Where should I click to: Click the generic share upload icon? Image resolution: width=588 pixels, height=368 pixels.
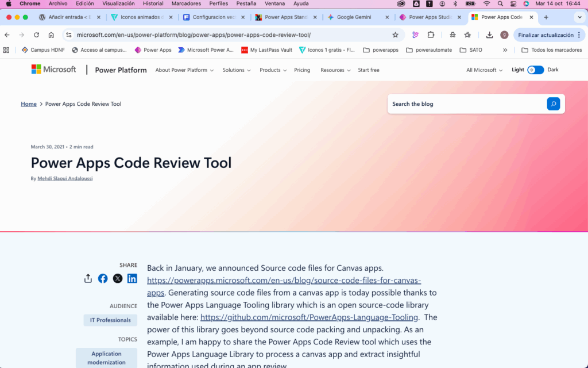[x=88, y=278]
